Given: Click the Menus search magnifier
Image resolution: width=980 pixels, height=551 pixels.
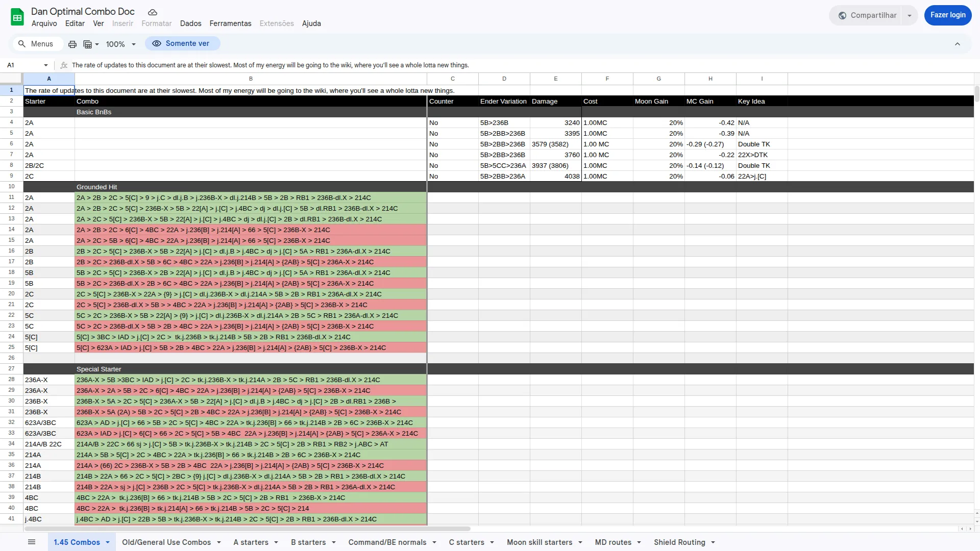Looking at the screenshot, I should point(22,44).
